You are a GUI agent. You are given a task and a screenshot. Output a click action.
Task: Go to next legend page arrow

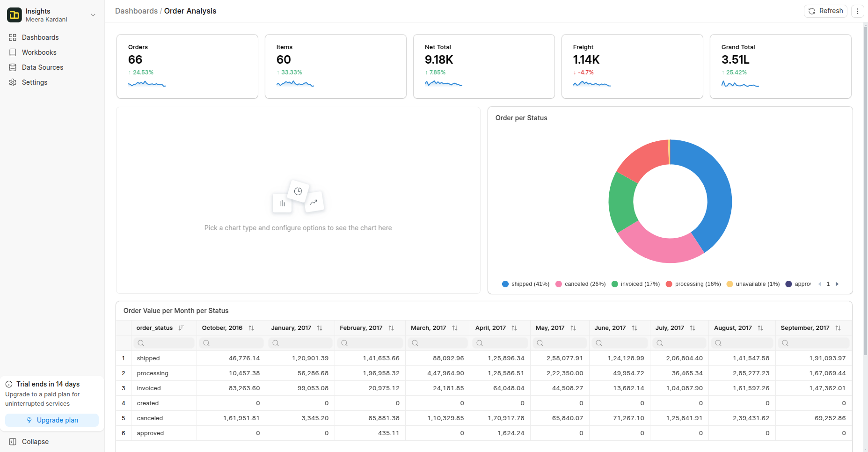[837, 284]
